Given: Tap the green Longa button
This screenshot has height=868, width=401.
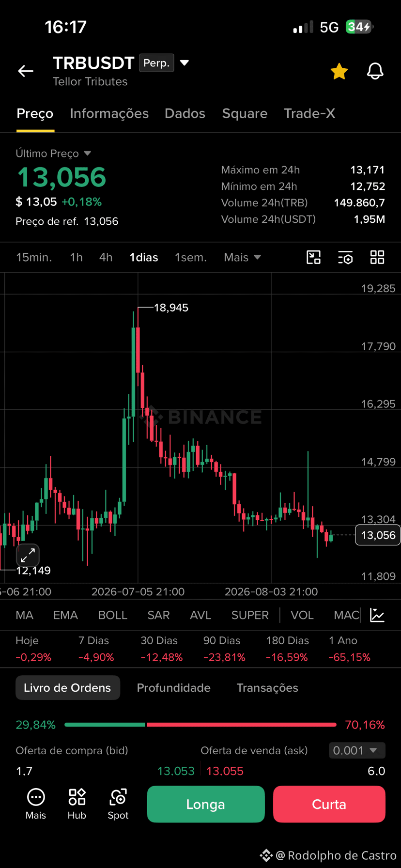Looking at the screenshot, I should [206, 804].
